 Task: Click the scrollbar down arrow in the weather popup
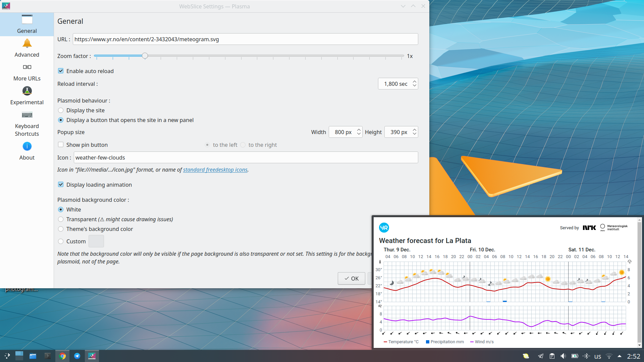click(639, 345)
